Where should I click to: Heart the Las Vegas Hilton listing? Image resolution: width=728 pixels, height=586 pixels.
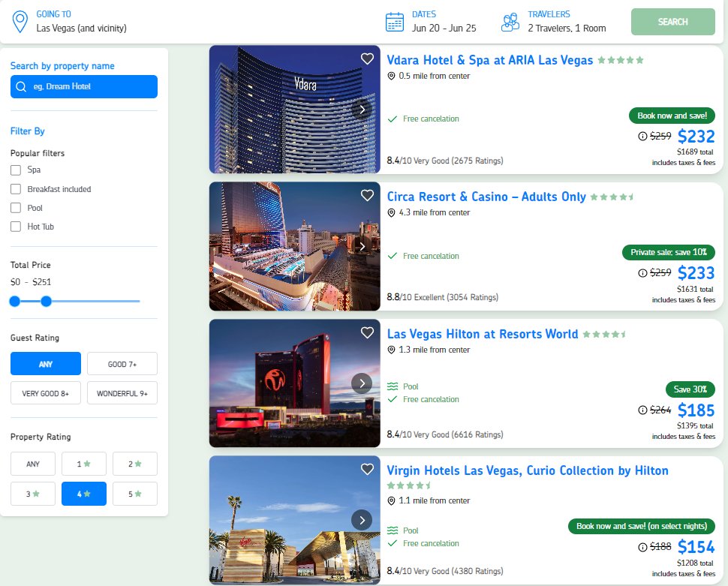[x=367, y=332]
